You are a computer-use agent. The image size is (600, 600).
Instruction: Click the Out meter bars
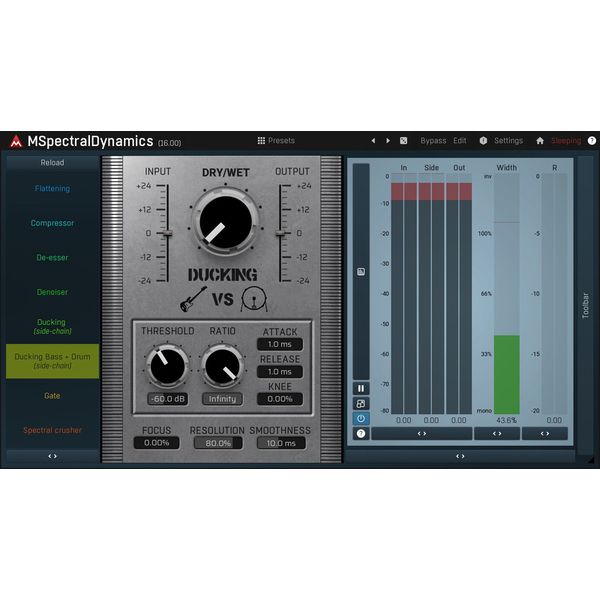(x=459, y=293)
